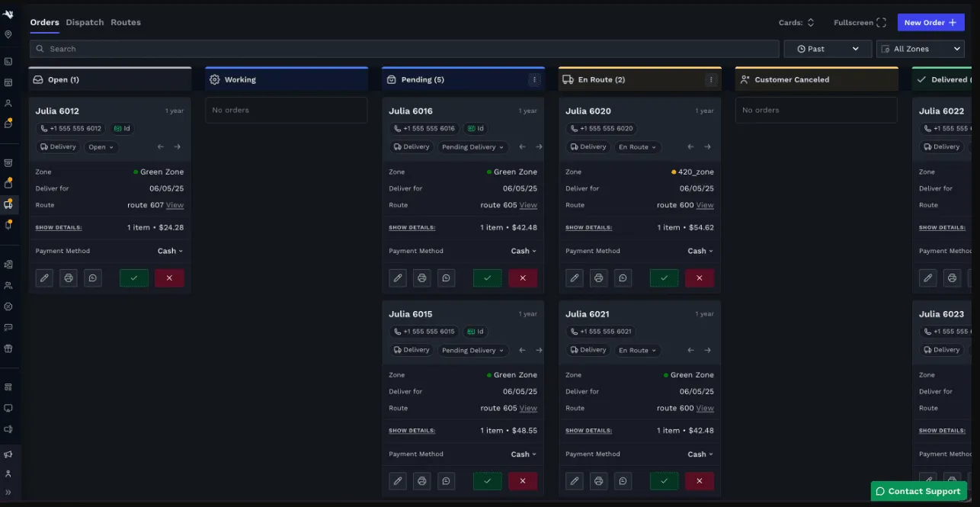The height and width of the screenshot is (507, 980).
Task: Enter Fullscreen mode
Action: coord(860,23)
